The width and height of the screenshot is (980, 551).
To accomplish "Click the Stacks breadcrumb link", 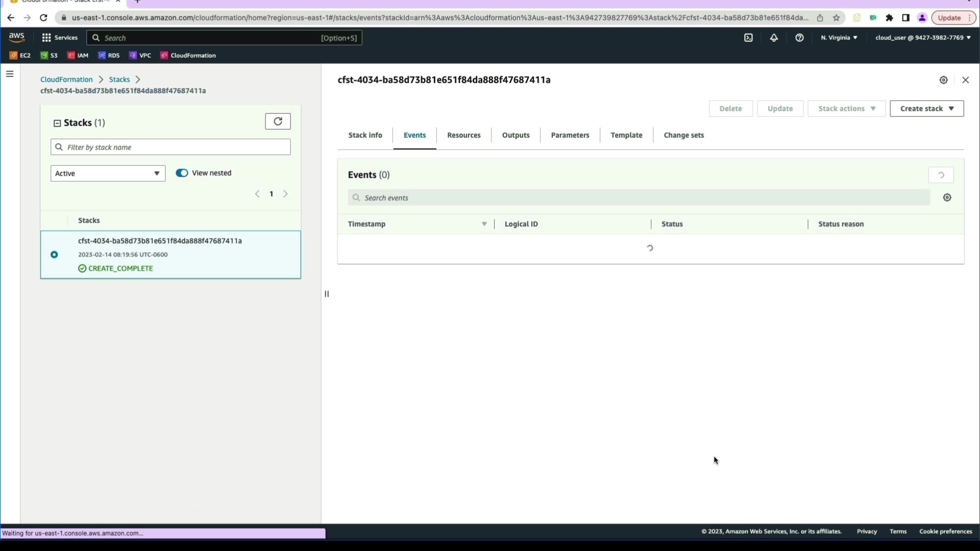I will tap(119, 80).
